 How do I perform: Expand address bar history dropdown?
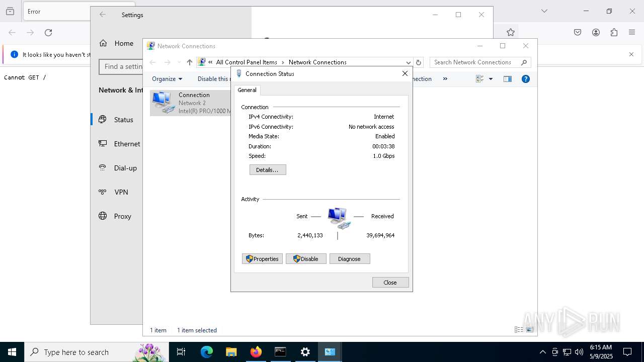click(408, 62)
